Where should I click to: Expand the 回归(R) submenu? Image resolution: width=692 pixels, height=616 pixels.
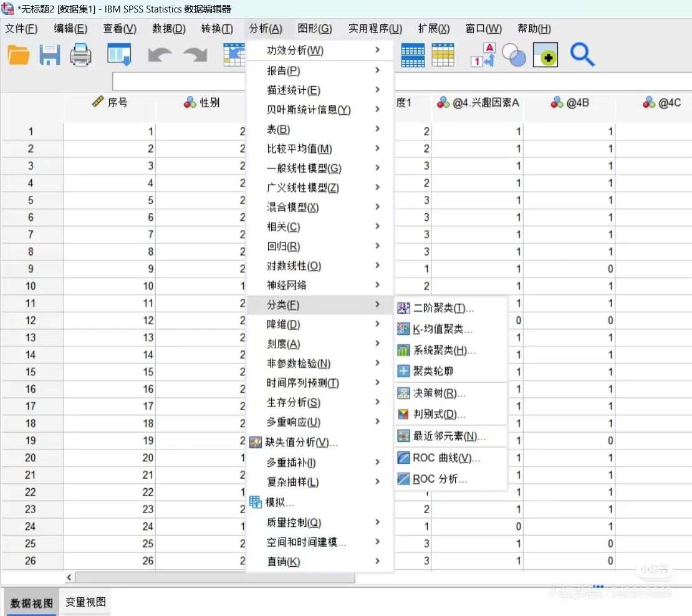[x=320, y=246]
